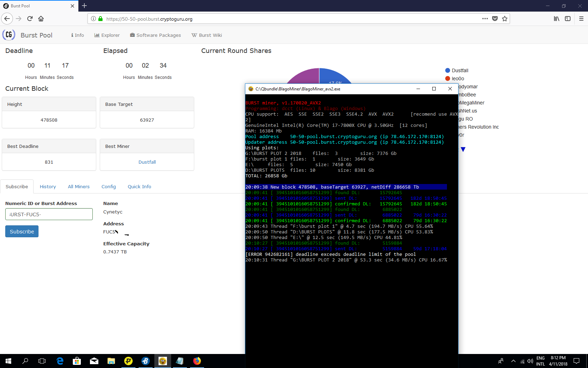
Task: Open the Software Packages menu
Action: [x=155, y=35]
